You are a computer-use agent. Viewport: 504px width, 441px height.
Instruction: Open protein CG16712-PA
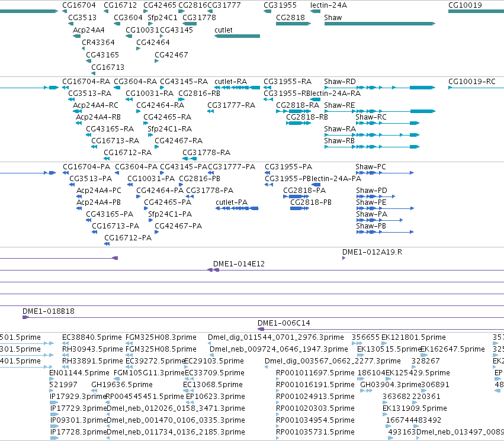pyautogui.click(x=128, y=238)
